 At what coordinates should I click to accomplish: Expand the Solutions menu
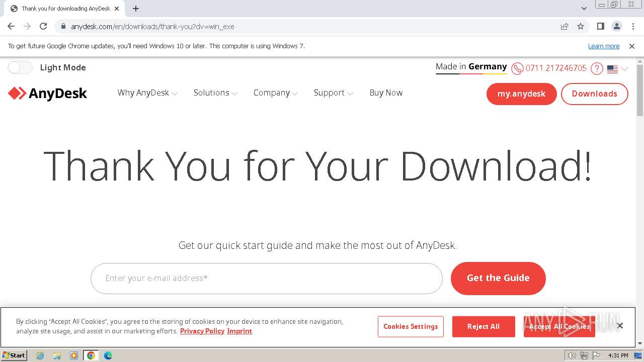(215, 93)
